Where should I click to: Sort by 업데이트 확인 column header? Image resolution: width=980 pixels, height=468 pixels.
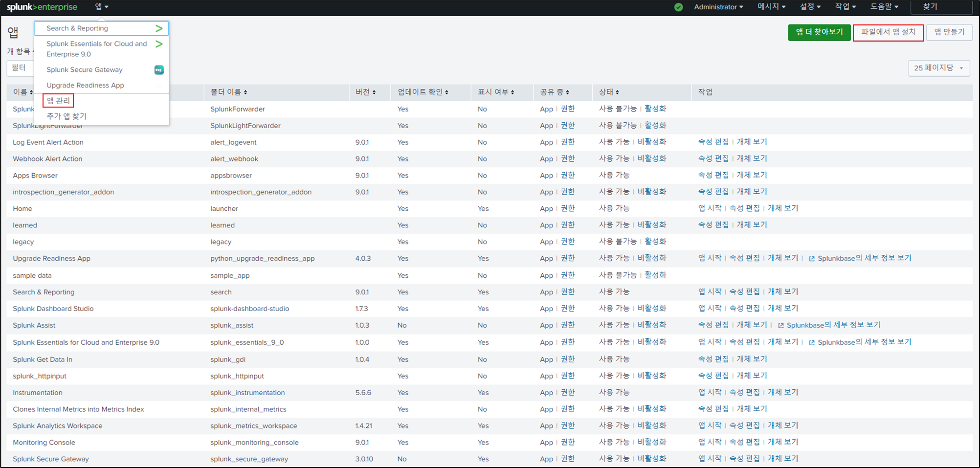(423, 92)
